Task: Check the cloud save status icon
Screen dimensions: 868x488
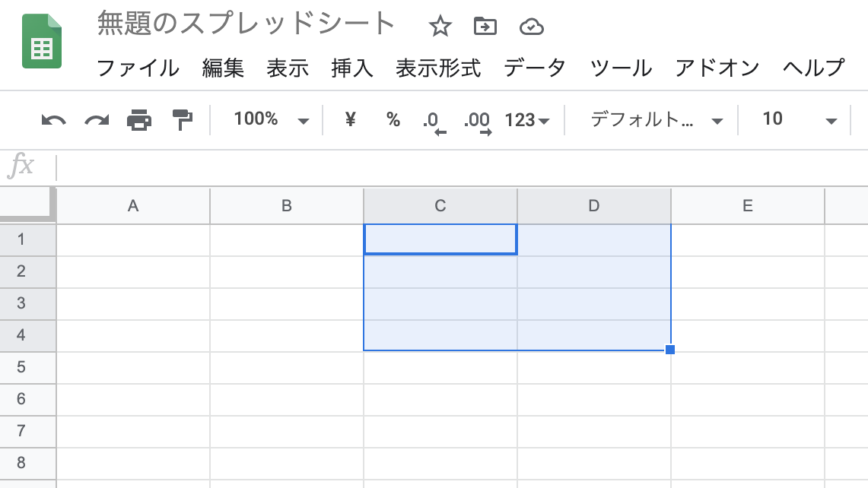Action: coord(531,27)
